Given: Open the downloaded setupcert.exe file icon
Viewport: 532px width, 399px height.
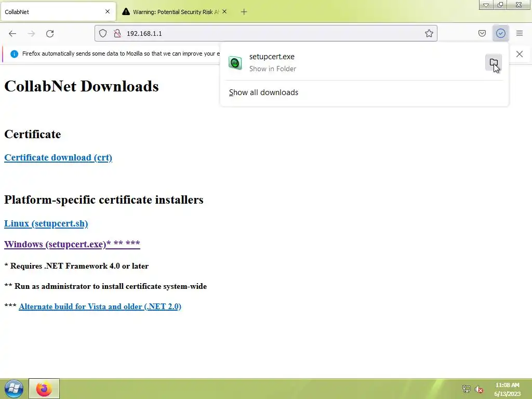Looking at the screenshot, I should [x=235, y=63].
